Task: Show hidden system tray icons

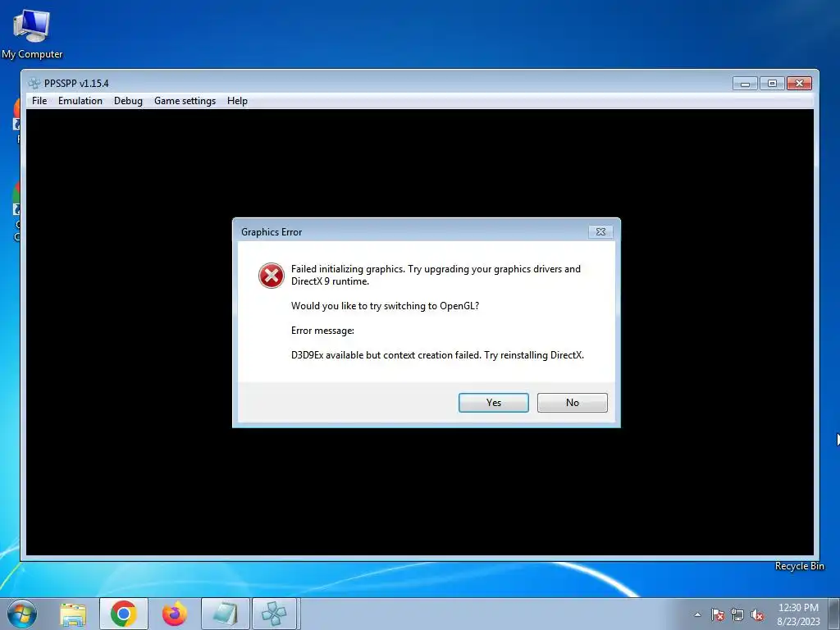Action: coord(697,614)
